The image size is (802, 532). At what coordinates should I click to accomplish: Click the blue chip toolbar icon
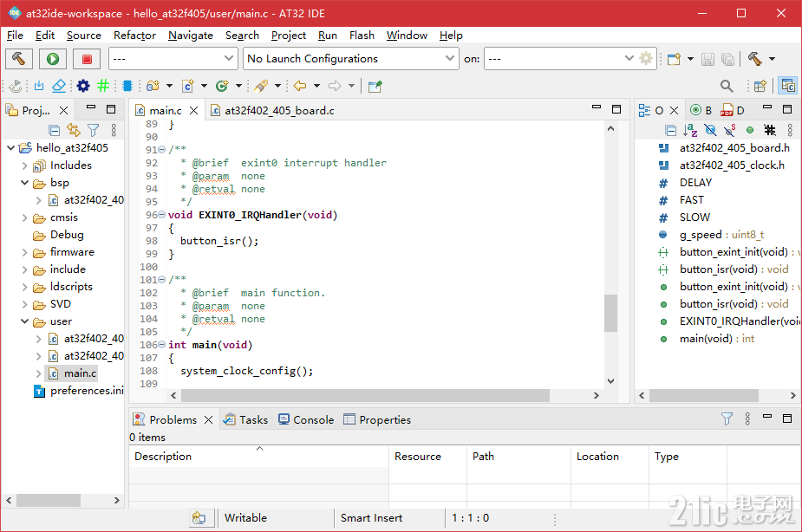tap(127, 86)
